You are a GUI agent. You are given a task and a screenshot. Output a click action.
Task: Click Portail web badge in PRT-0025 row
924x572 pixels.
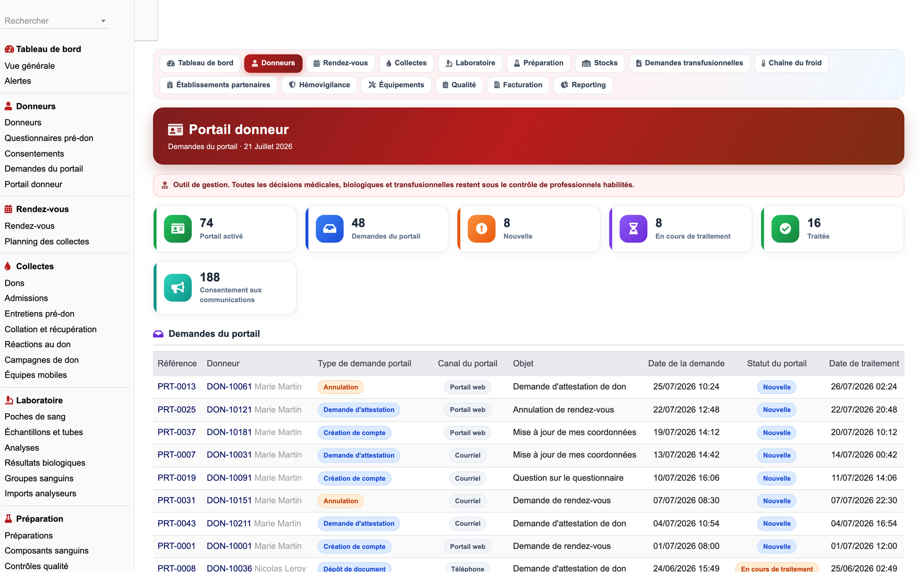(x=467, y=410)
